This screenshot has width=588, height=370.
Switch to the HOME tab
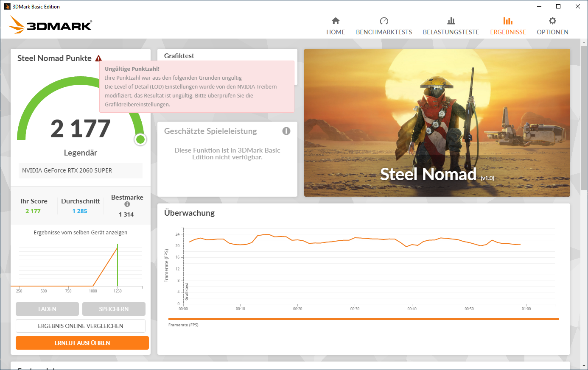tap(335, 32)
